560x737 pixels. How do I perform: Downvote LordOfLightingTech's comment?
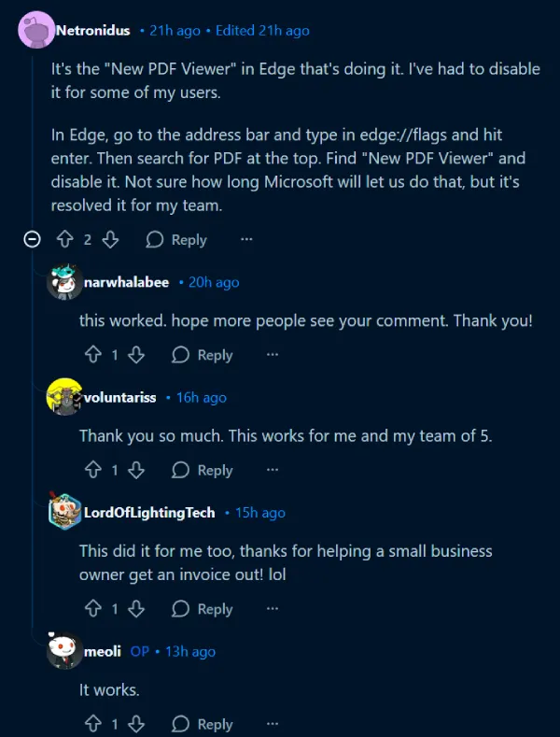click(136, 609)
